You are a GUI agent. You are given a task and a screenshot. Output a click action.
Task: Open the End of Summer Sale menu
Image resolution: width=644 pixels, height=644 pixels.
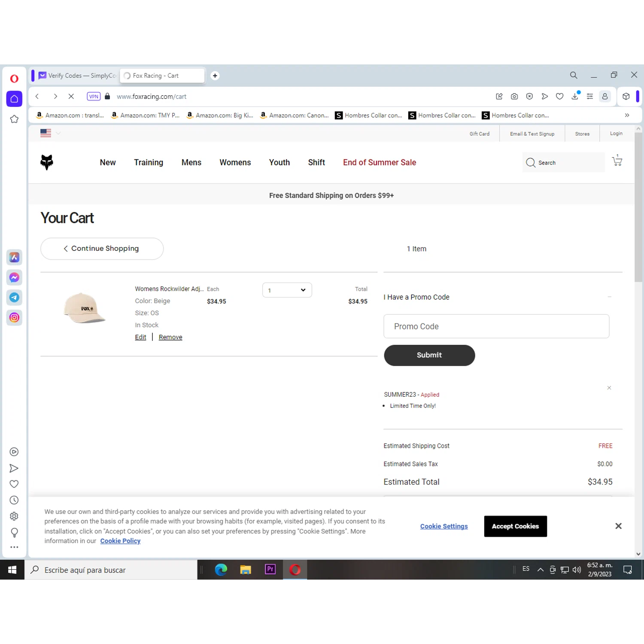tap(380, 162)
